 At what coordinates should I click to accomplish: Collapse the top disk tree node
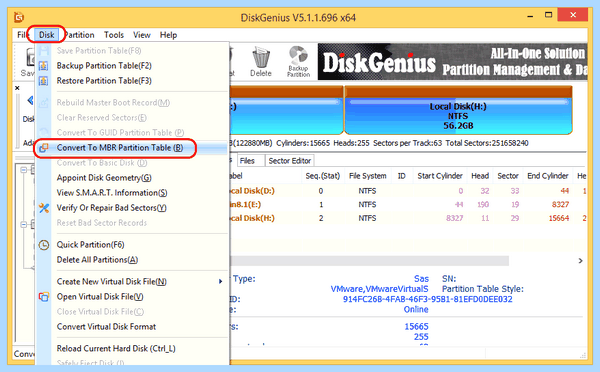24,170
